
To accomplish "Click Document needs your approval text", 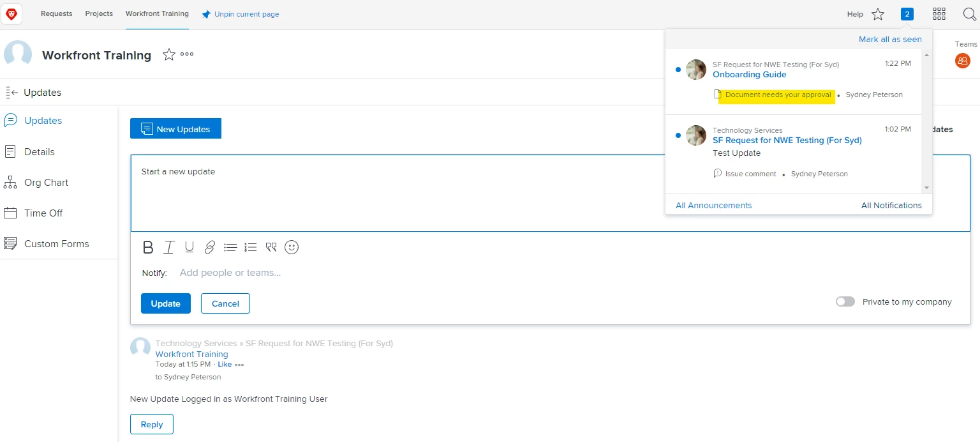I will point(778,95).
